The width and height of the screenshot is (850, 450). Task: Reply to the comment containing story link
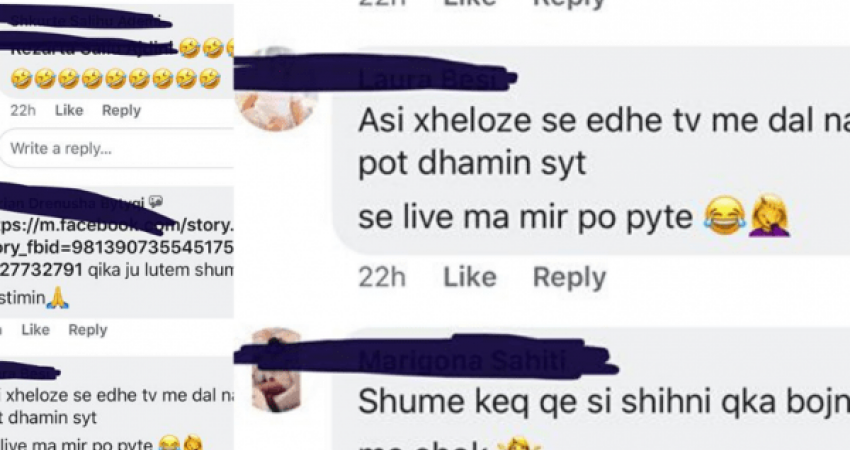coord(88,330)
